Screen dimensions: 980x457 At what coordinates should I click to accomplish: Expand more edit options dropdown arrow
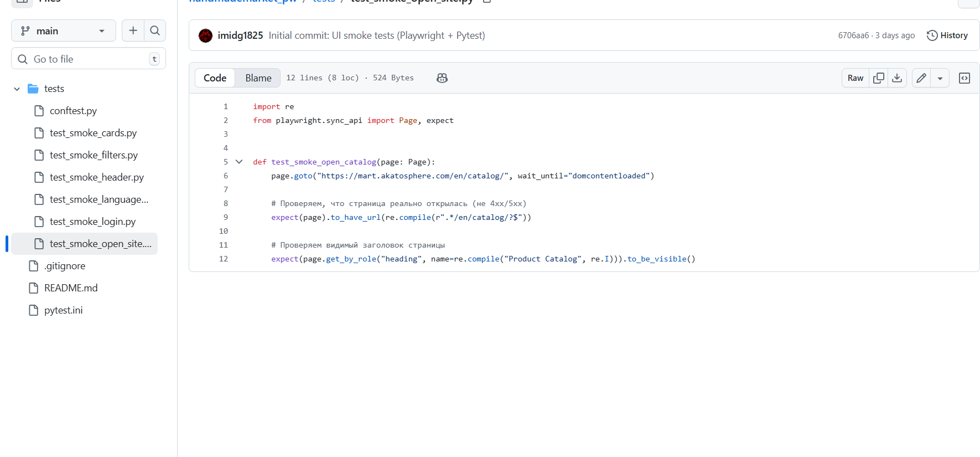(x=940, y=78)
